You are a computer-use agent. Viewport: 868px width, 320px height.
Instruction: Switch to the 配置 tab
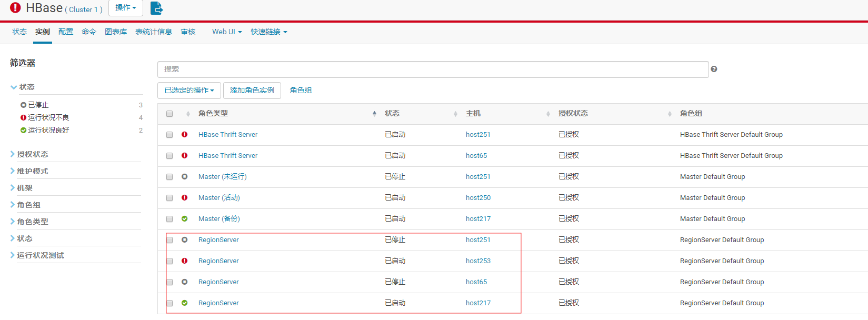coord(66,32)
